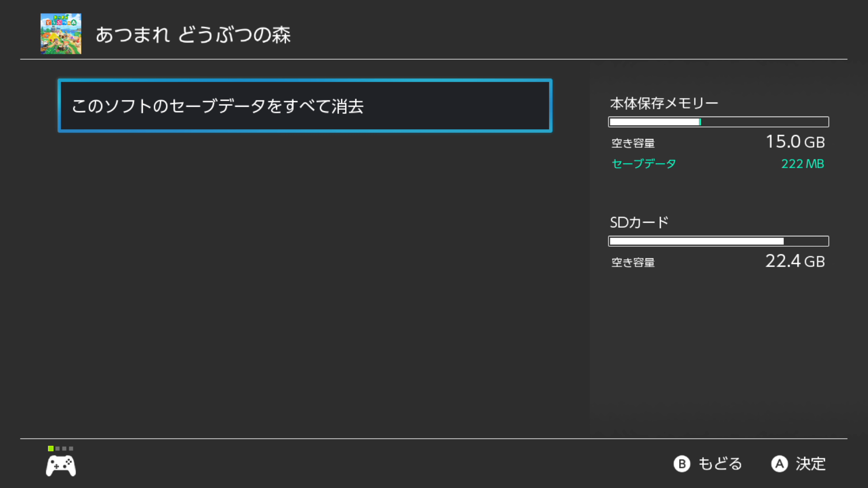Click the あつまれ どうぶつの森 title text
This screenshot has width=868, height=488.
click(193, 35)
